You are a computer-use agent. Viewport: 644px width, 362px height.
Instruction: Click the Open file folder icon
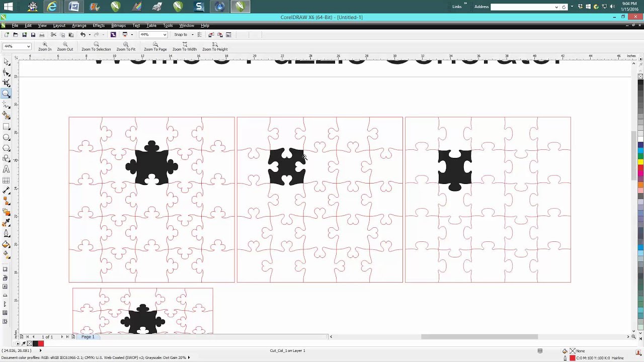pyautogui.click(x=15, y=35)
